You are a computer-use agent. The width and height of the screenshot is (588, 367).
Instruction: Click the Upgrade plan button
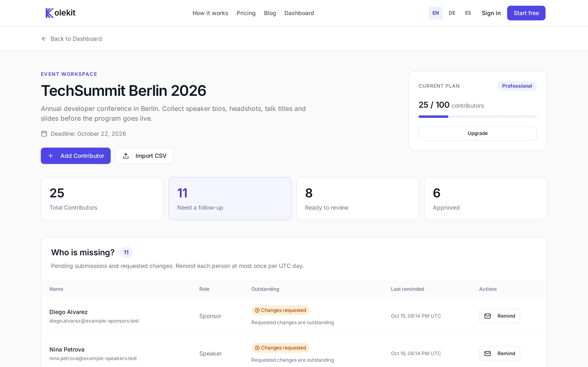478,133
